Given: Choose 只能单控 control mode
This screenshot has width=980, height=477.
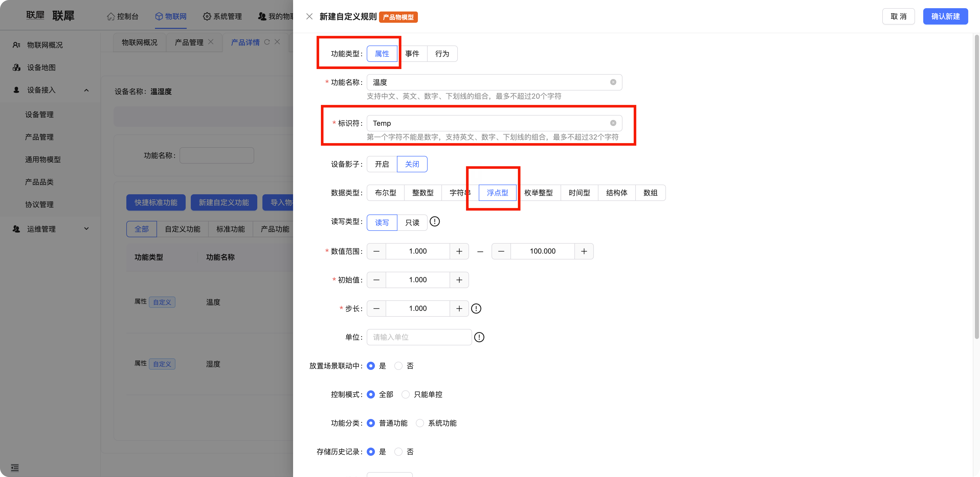Looking at the screenshot, I should [x=406, y=394].
